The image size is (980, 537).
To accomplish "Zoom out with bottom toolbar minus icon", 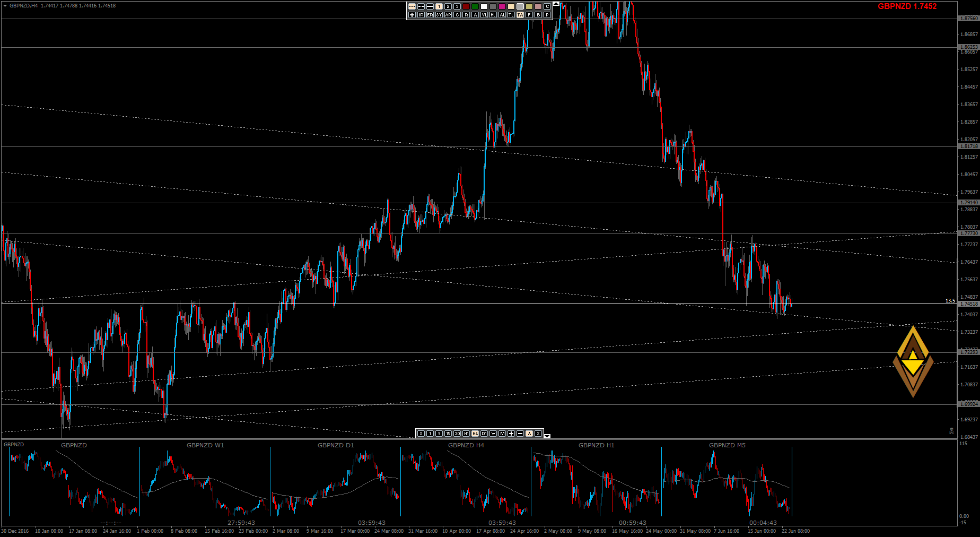I will [520, 434].
